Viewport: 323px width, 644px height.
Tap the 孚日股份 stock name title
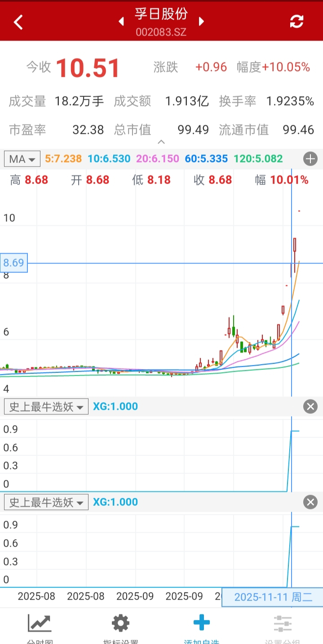click(x=161, y=14)
